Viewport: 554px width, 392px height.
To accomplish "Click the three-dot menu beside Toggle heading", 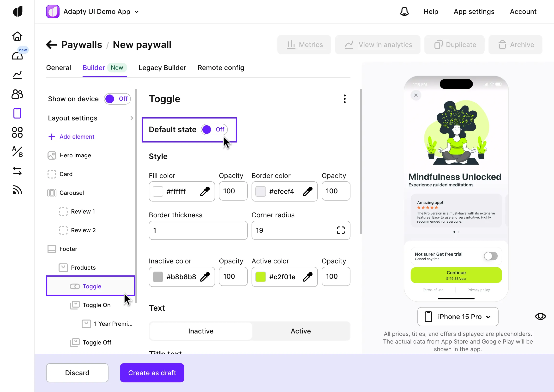I will pyautogui.click(x=344, y=99).
